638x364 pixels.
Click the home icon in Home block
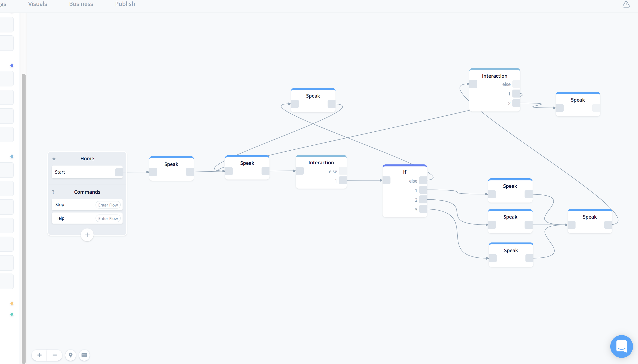(54, 159)
